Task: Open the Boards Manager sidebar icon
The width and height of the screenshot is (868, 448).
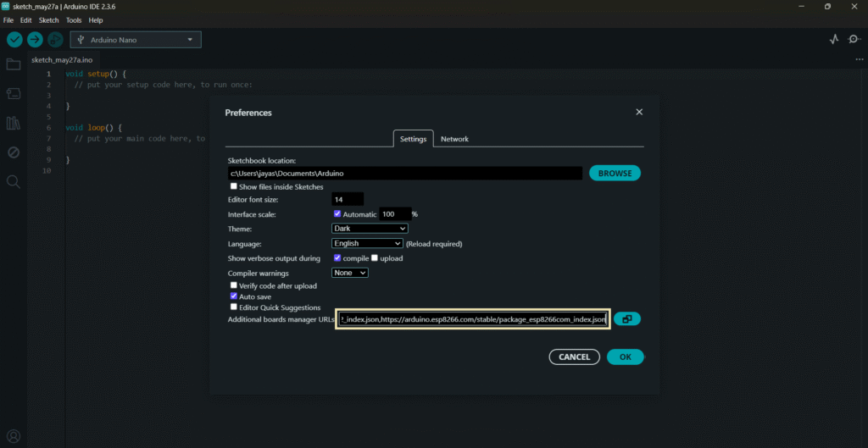Action: (x=14, y=93)
